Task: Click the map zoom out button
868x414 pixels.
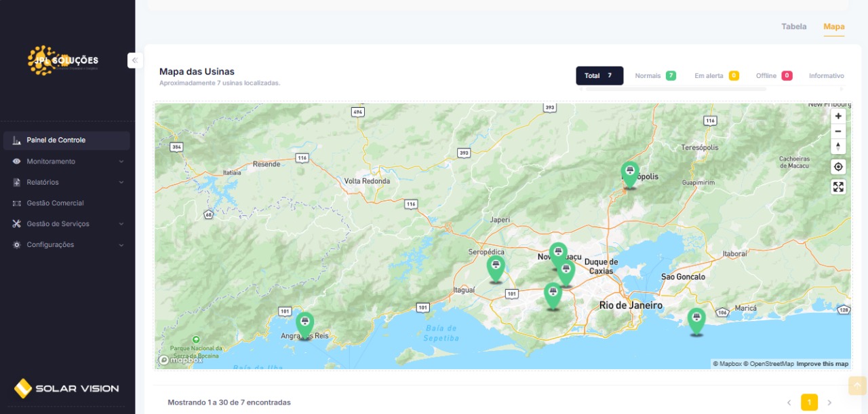Action: coord(838,132)
